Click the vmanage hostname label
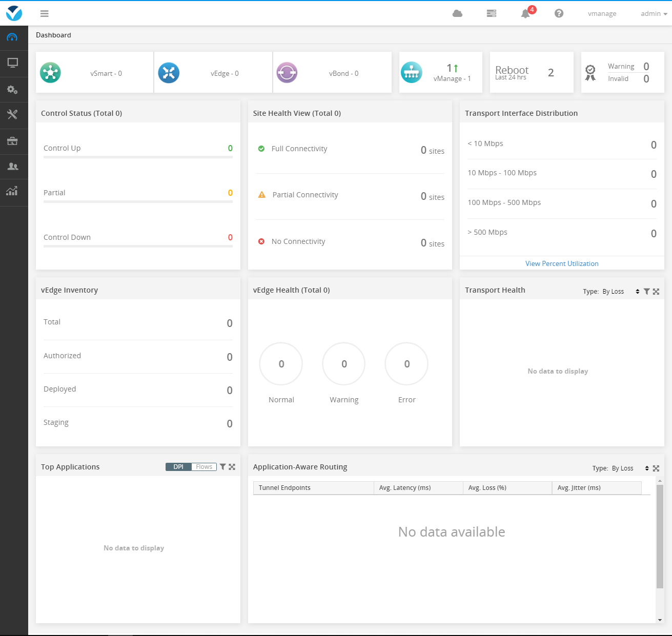Viewport: 672px width, 636px height. click(602, 14)
